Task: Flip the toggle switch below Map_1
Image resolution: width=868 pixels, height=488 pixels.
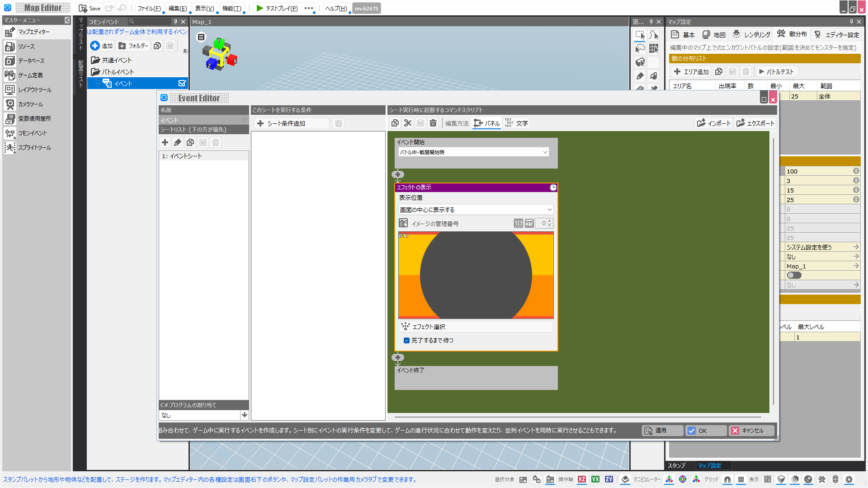Action: point(794,275)
